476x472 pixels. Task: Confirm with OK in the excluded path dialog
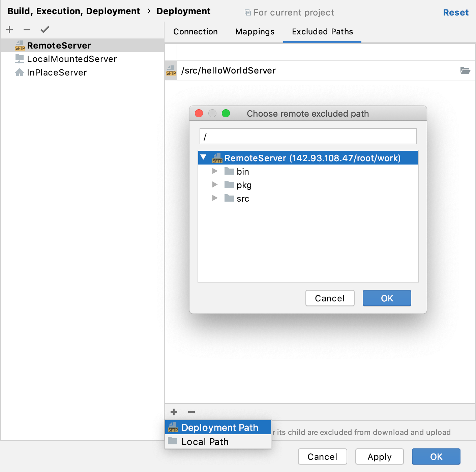(x=386, y=298)
